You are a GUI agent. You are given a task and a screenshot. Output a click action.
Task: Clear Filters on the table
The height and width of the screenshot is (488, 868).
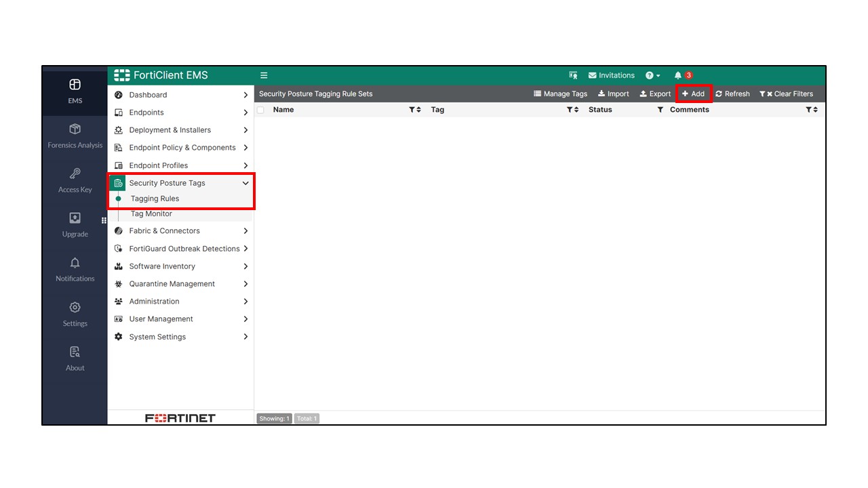[x=786, y=94]
